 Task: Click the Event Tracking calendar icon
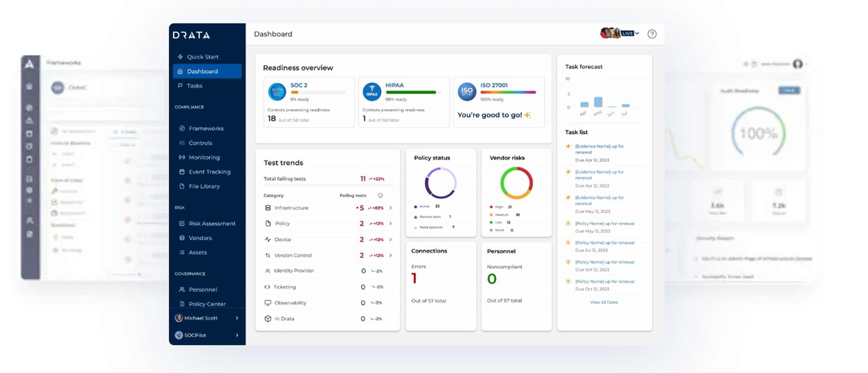[x=182, y=172]
